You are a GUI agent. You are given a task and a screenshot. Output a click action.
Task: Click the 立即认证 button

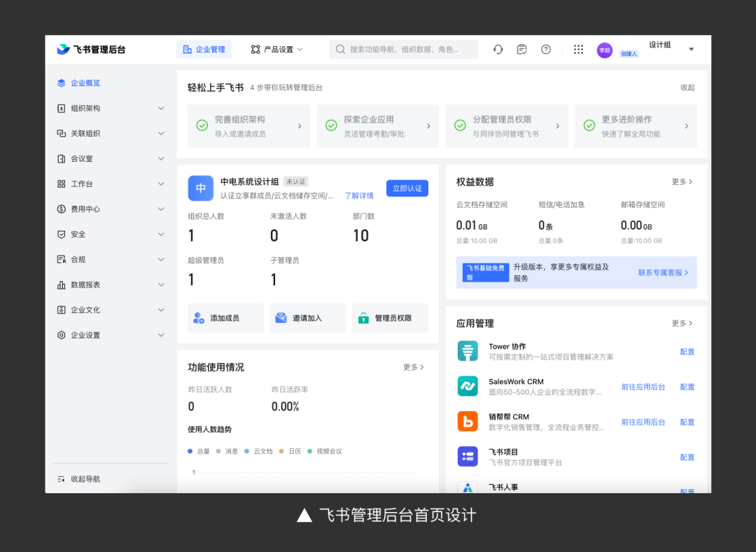tap(407, 188)
